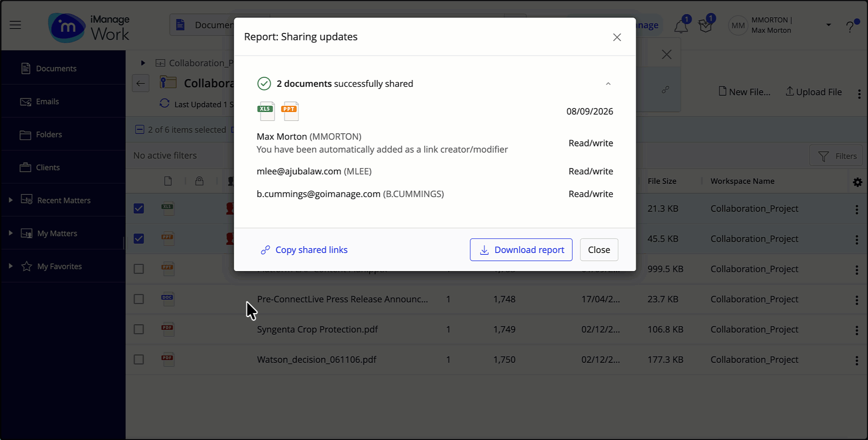Uncheck the second selected PPT row checkbox
The image size is (868, 440).
pos(139,239)
